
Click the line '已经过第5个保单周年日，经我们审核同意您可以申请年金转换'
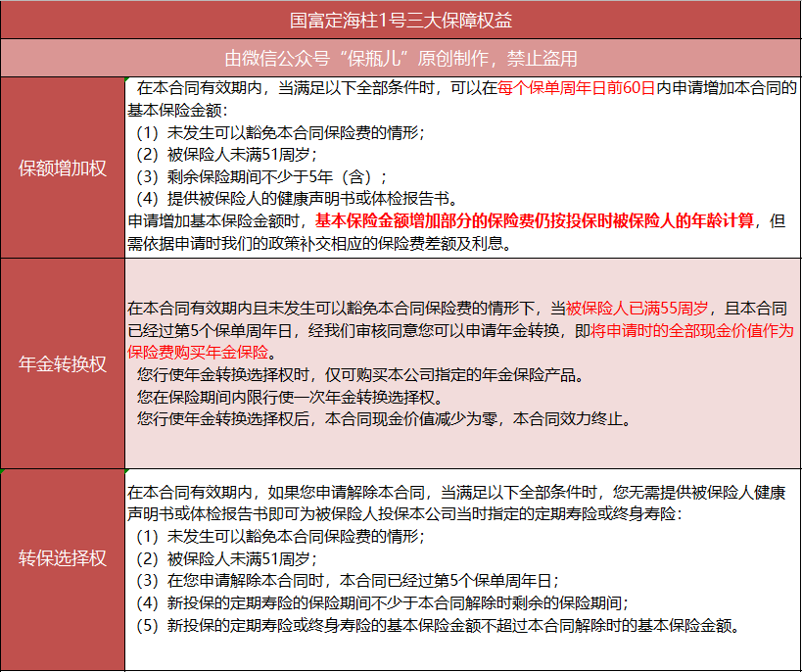click(x=343, y=331)
